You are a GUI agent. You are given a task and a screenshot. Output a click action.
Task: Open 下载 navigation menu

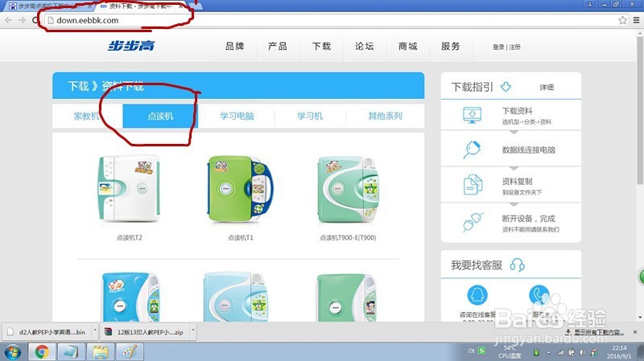click(321, 47)
